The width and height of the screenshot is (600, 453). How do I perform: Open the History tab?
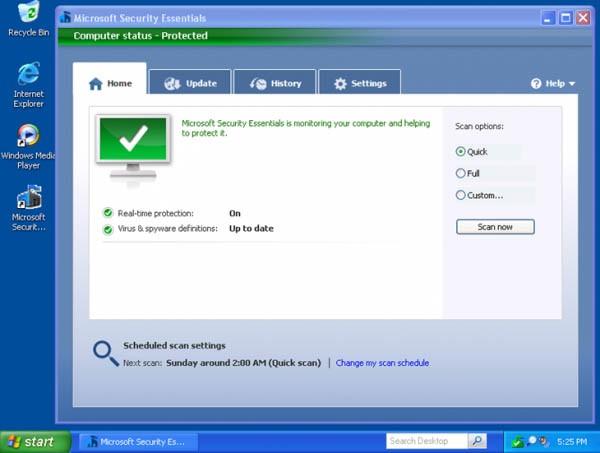point(275,82)
